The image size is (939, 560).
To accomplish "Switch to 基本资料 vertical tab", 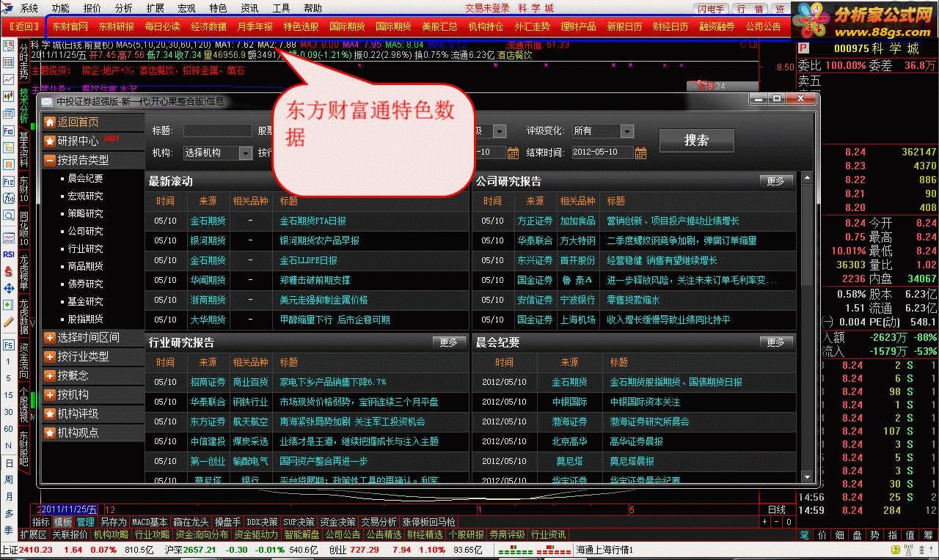I will tap(23, 149).
